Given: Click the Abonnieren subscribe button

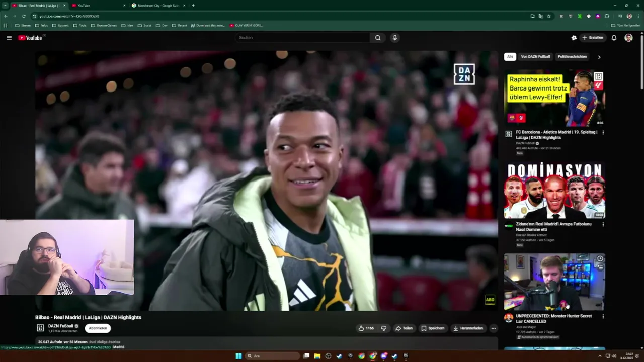Looking at the screenshot, I should pyautogui.click(x=98, y=328).
